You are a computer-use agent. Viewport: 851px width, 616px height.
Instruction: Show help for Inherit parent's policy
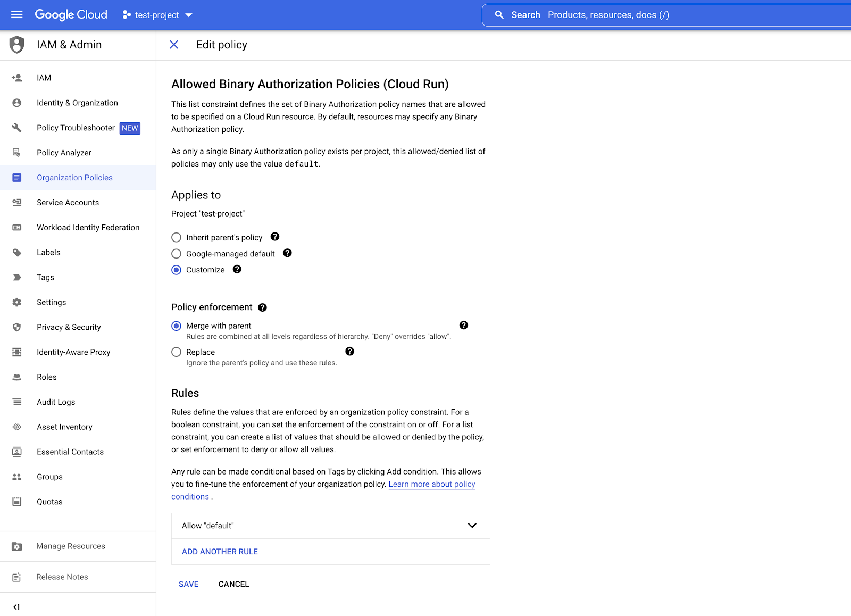275,237
